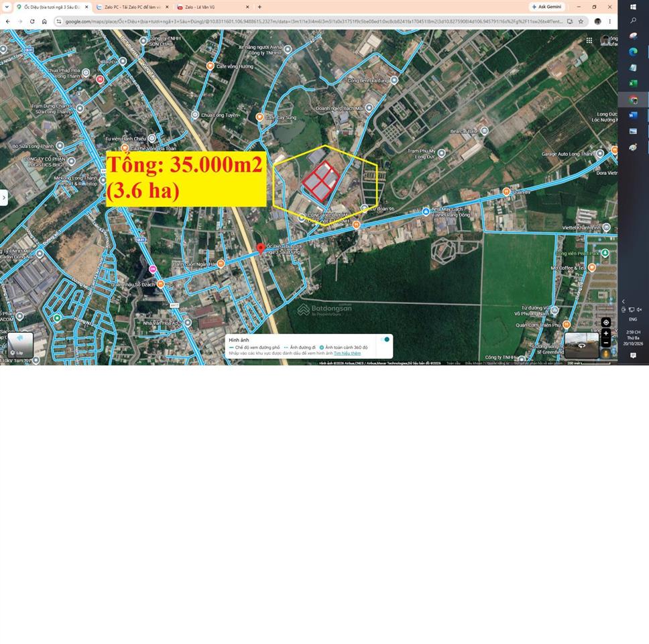This screenshot has height=644, width=649.
Task: Center map on your location
Action: point(606,322)
